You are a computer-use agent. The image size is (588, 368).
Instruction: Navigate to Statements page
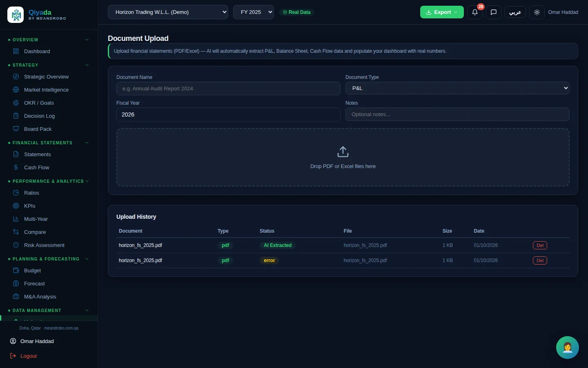coord(37,154)
